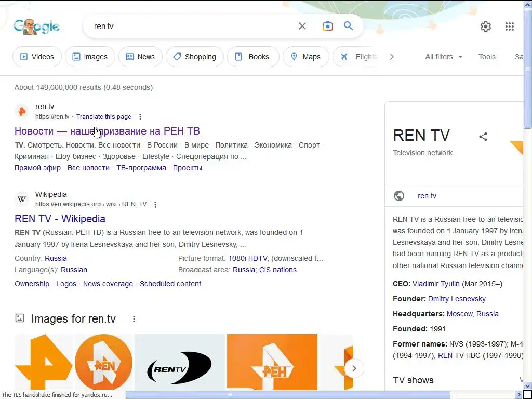Viewport: 532px width, 399px height.
Task: Open the settings gear icon
Action: coord(486,26)
